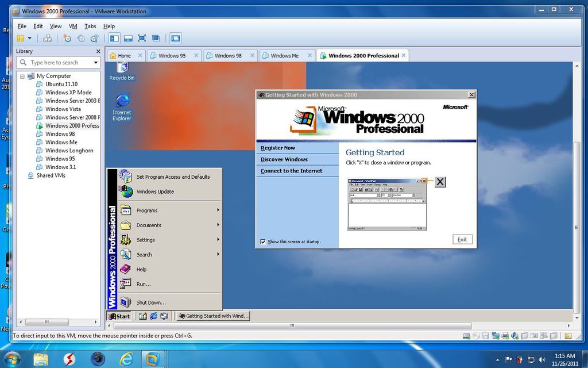Click the Shut Down icon in Start menu
Image resolution: width=588 pixels, height=368 pixels.
coord(125,302)
